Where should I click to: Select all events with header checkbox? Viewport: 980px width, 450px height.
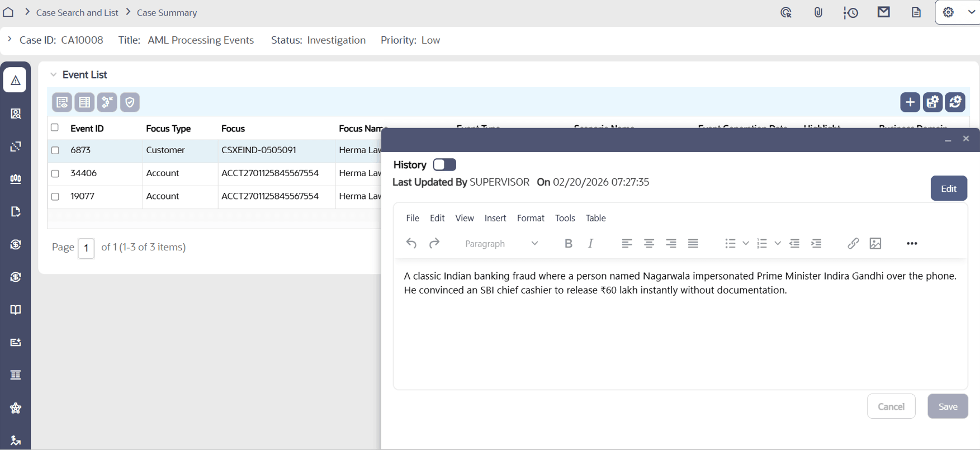[55, 127]
